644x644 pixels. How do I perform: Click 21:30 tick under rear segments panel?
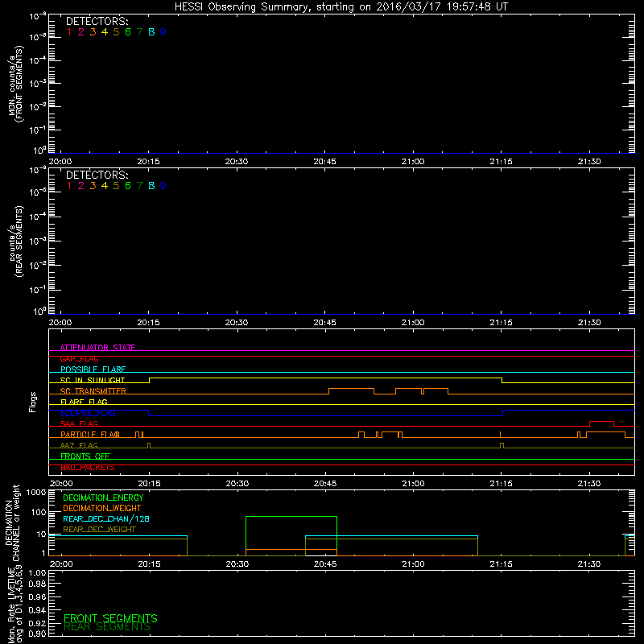589,323
